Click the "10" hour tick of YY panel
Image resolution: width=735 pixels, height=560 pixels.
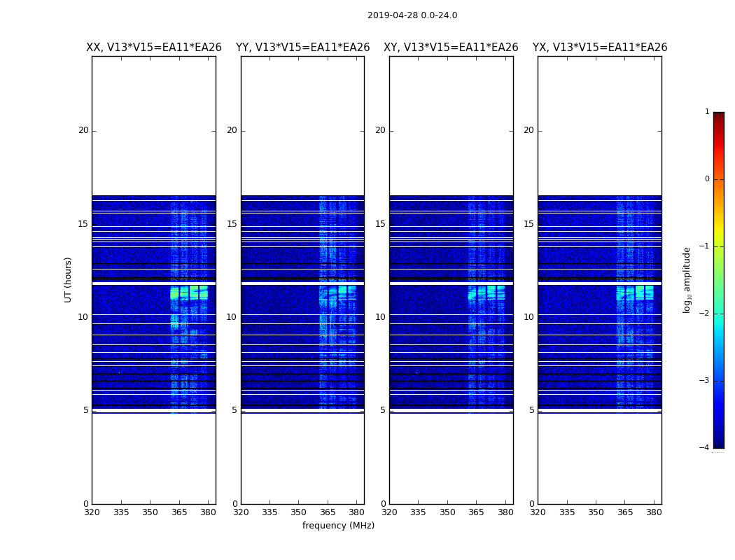[232, 317]
